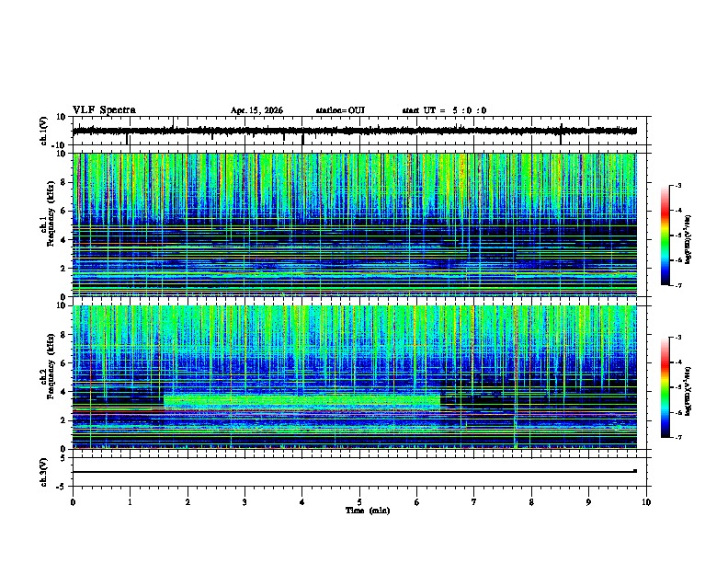Click the ch.3 flat voltage line
728x563 pixels.
(354, 472)
